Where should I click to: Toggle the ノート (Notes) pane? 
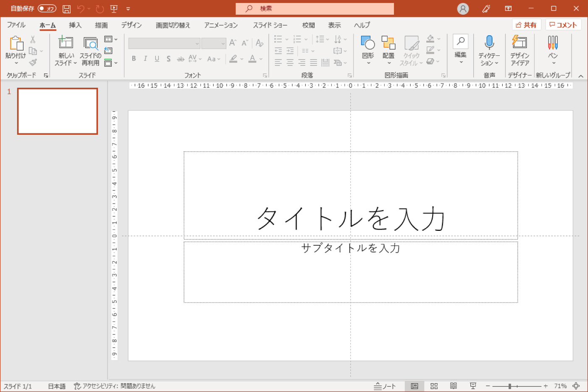point(385,386)
